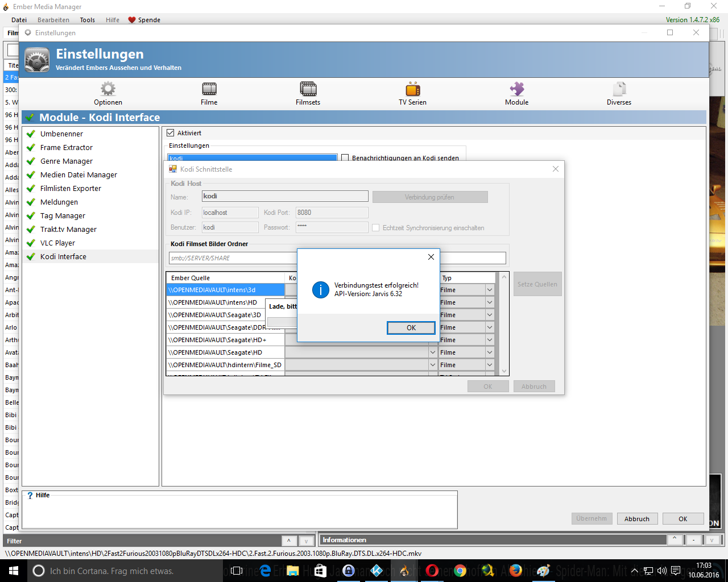Enable Benachrichtigungen an Kodi senden

tap(345, 158)
